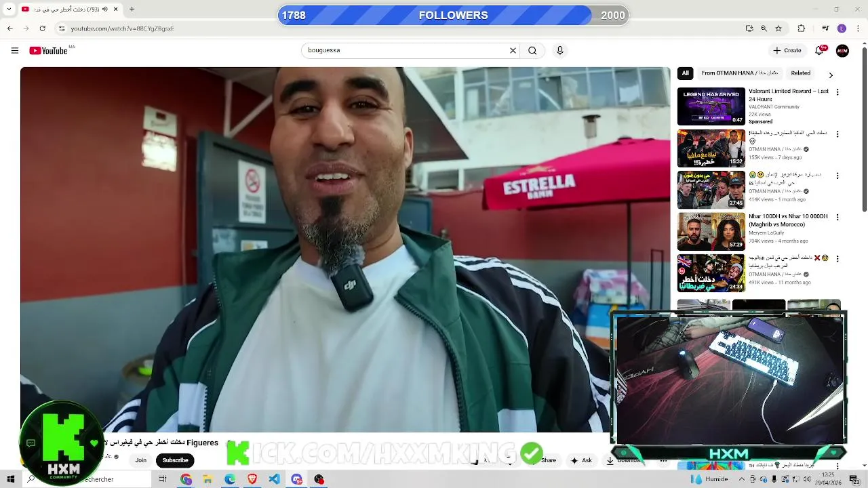Play the 24:34 Britain video thumbnail

(711, 273)
